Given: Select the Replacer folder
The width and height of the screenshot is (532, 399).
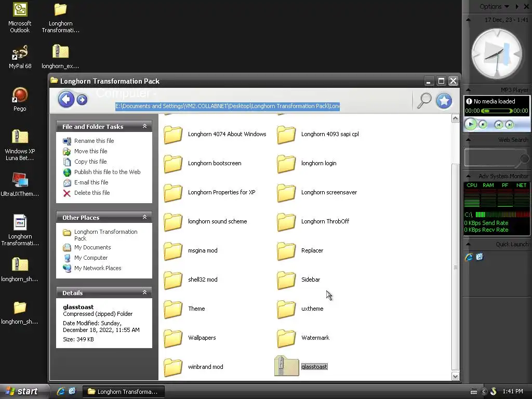Looking at the screenshot, I should coord(300,251).
